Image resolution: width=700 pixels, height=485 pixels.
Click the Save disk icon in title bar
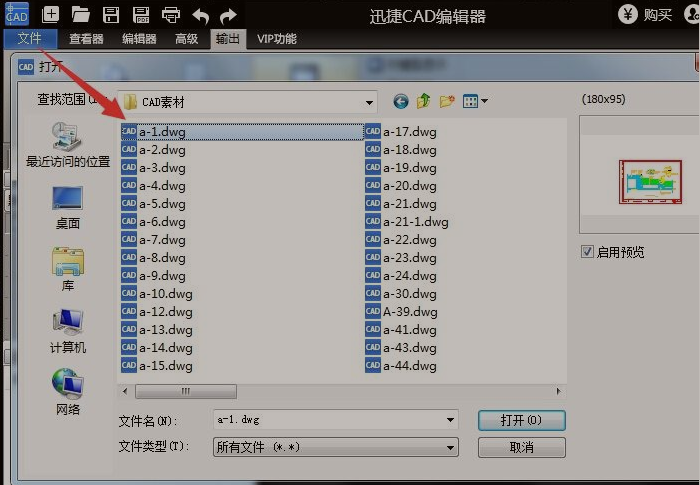111,15
